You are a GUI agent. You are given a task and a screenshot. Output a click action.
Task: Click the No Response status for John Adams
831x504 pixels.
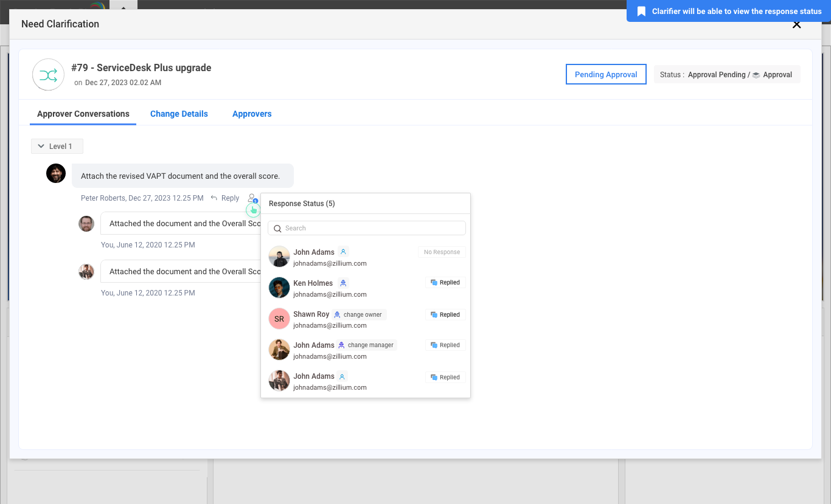click(442, 252)
